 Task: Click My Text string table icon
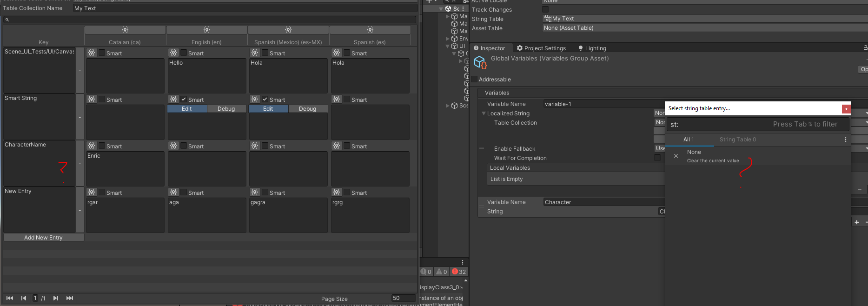(x=548, y=19)
